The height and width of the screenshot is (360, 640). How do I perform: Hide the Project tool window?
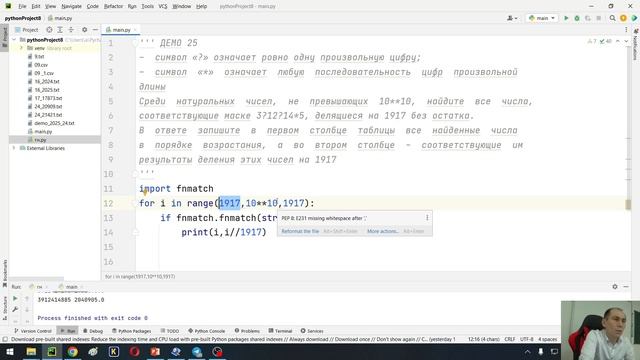click(95, 30)
